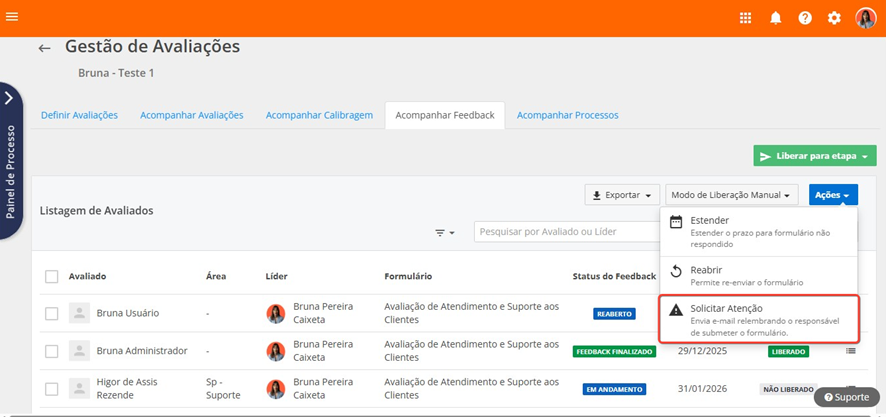Open the Exportar dropdown
The image size is (886, 417).
(622, 195)
